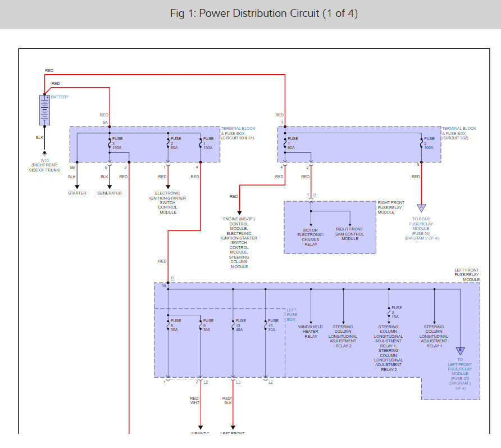The width and height of the screenshot is (501, 448).
Task: Click the Fuse 13 40A symbol
Action: point(233,325)
